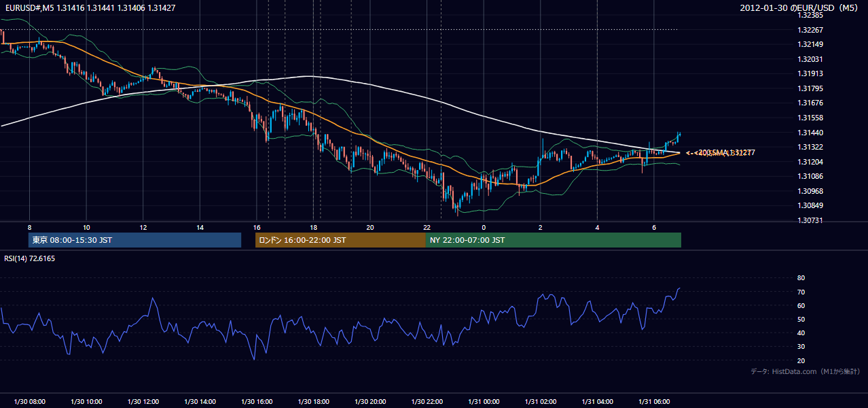Image resolution: width=868 pixels, height=408 pixels.
Task: Click price axis value 1.32031
Action: click(x=810, y=59)
